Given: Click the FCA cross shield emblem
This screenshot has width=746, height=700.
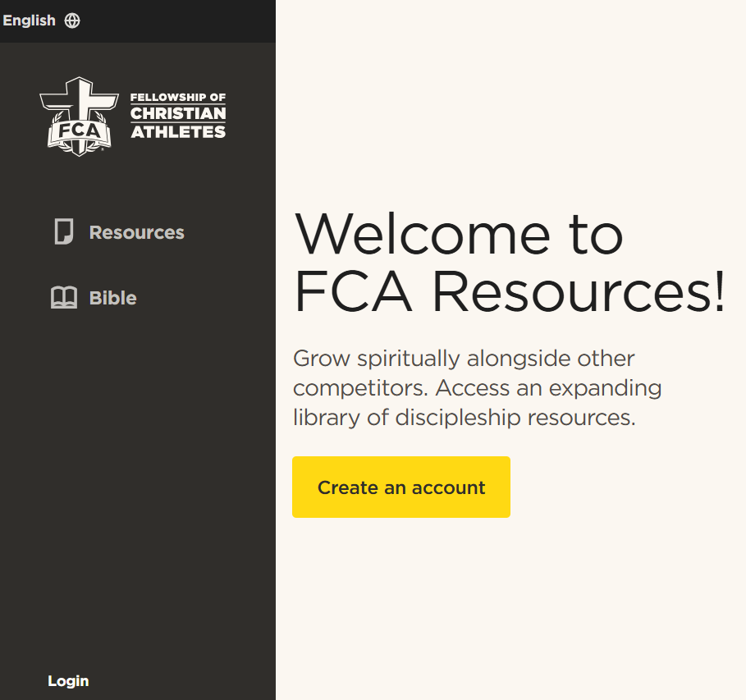Looking at the screenshot, I should 79,117.
